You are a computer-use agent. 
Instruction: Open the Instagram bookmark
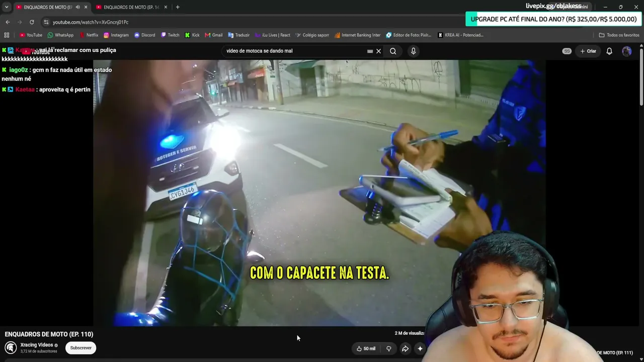tap(116, 35)
